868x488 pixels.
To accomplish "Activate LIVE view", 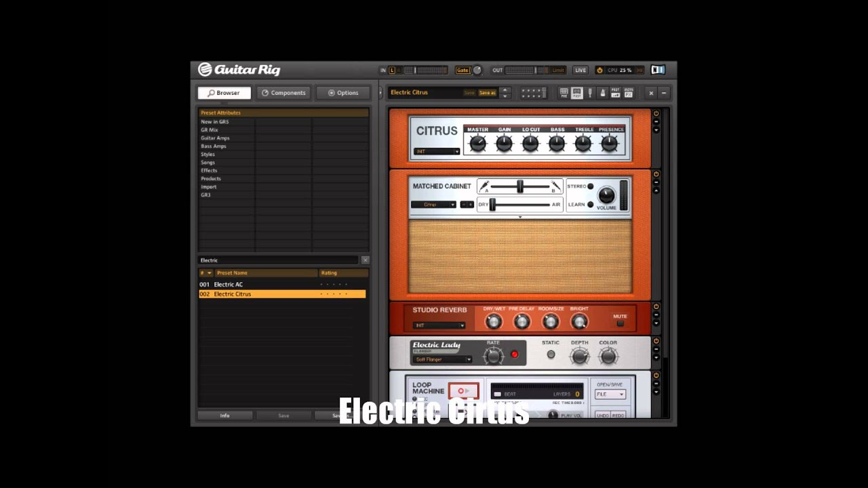I will click(580, 70).
